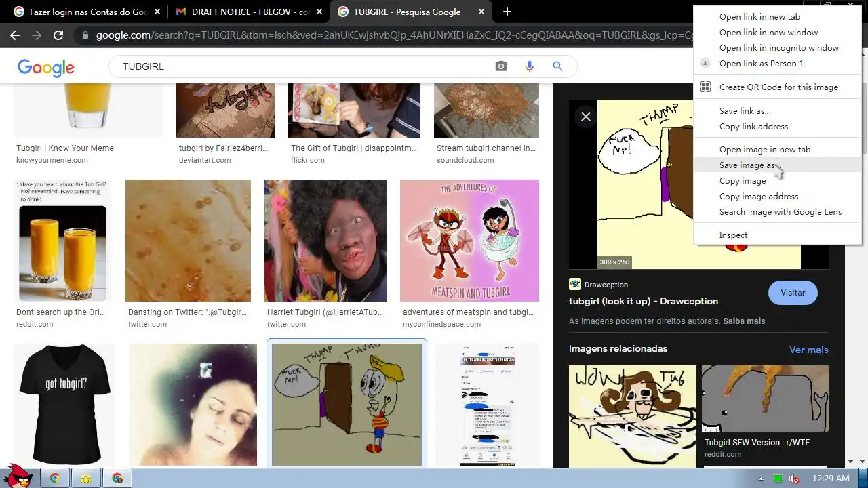
Task: Choose Open link in new window
Action: tap(778, 32)
